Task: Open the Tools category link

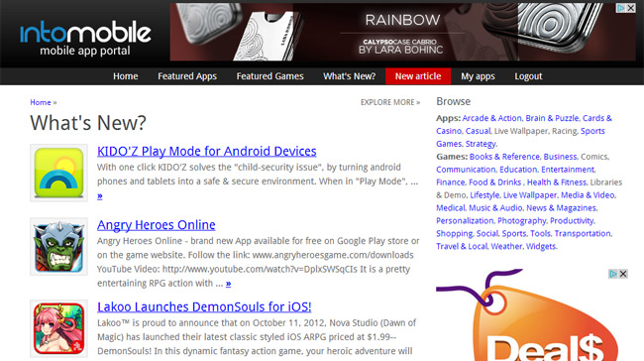Action: click(x=540, y=233)
